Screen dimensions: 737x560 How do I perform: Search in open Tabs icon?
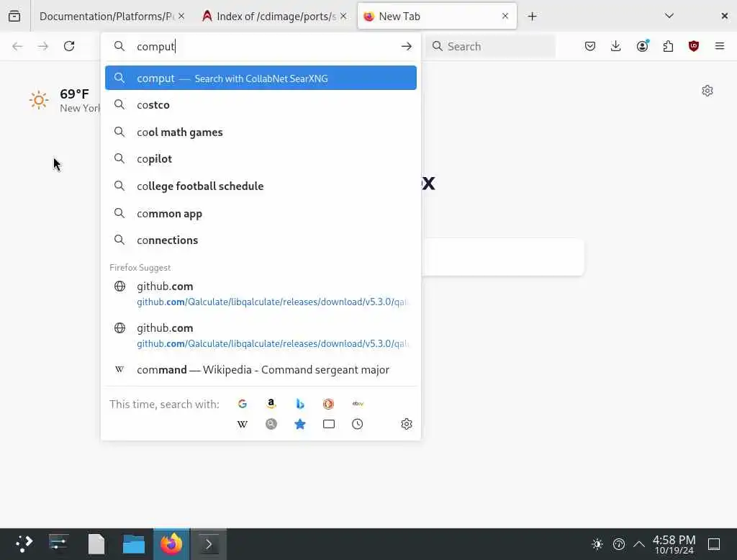pos(328,424)
